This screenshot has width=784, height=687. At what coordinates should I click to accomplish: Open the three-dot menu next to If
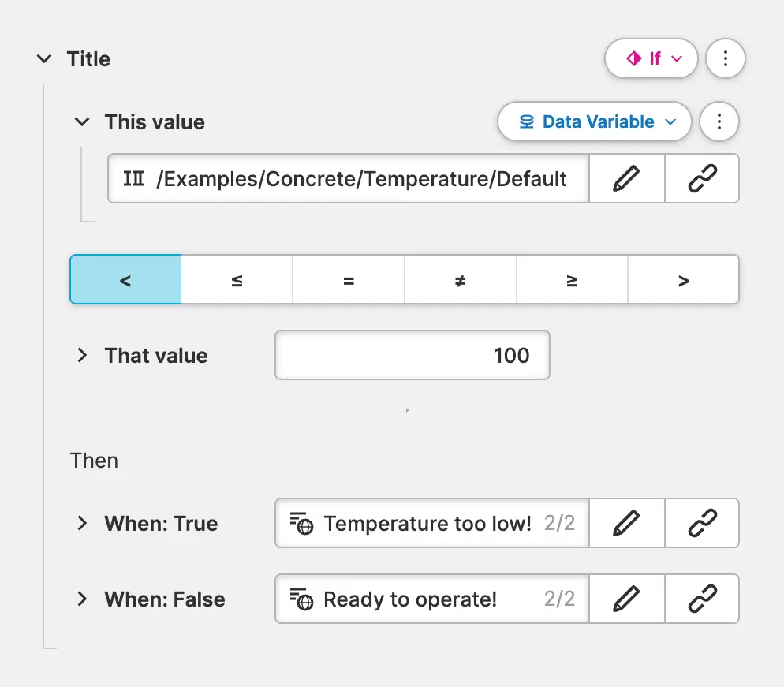(x=725, y=59)
